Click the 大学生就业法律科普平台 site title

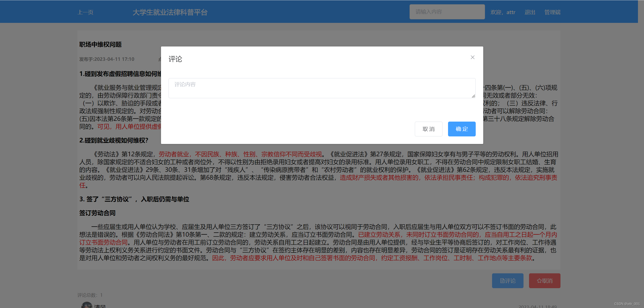pyautogui.click(x=170, y=12)
